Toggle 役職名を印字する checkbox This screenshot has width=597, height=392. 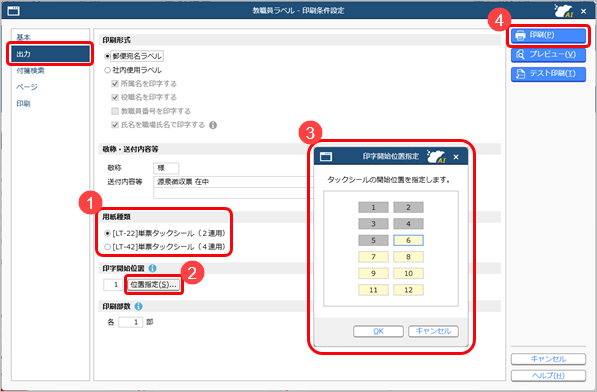point(115,97)
